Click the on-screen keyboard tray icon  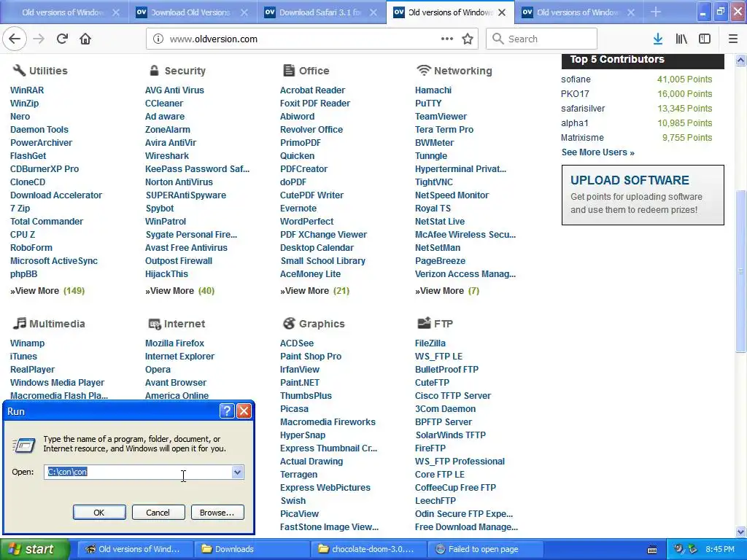pos(652,550)
